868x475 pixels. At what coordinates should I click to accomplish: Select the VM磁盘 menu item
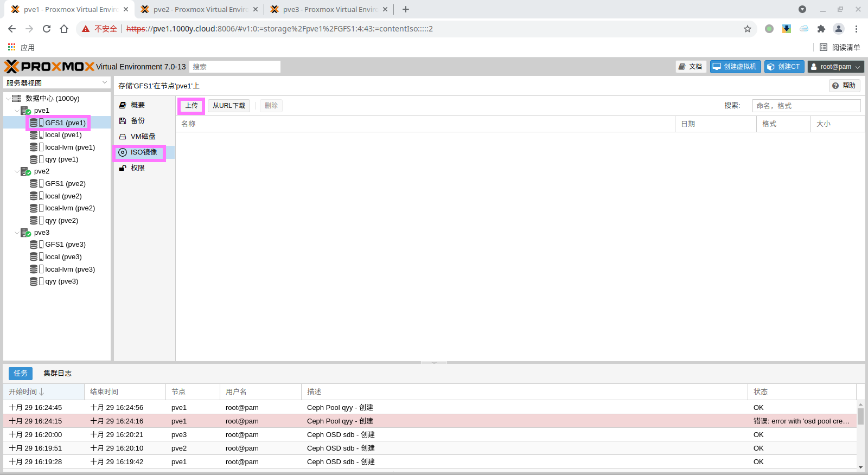[143, 137]
